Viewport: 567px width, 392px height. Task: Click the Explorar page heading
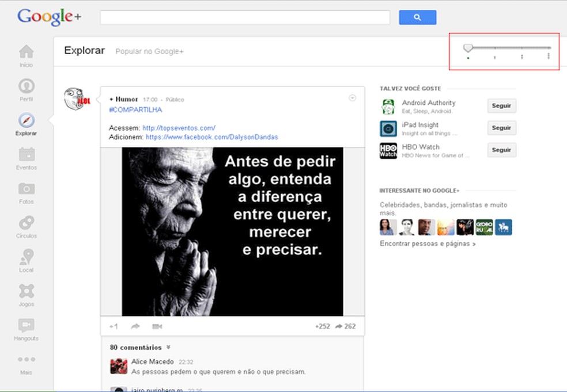(84, 51)
